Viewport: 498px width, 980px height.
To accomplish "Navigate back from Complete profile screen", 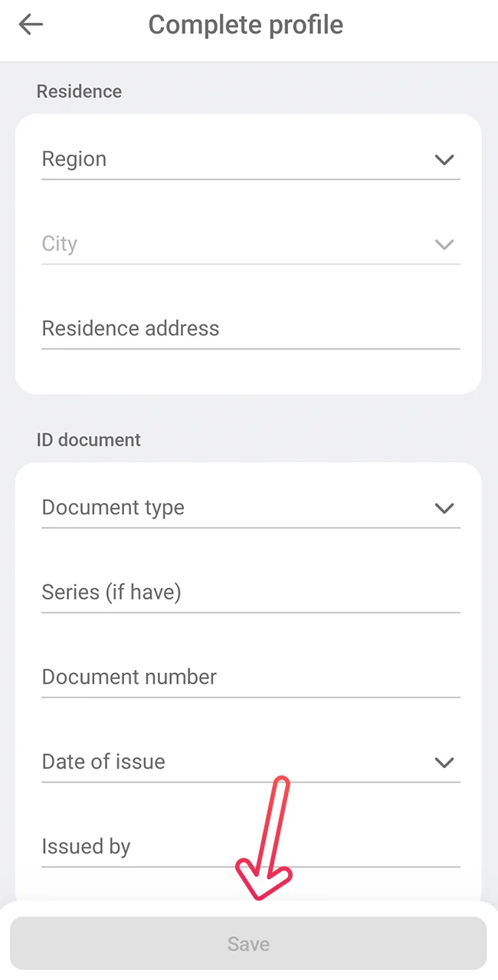I will [30, 24].
